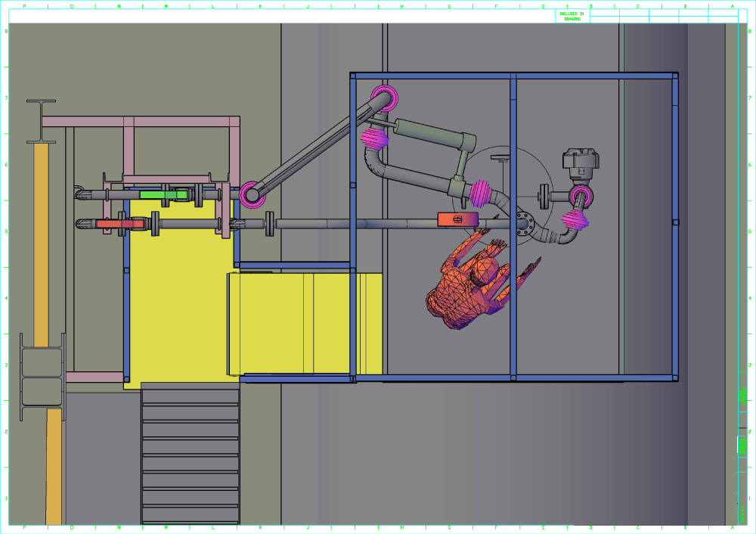756x534 pixels.
Task: Click grid column label P in top border
Action: [24, 6]
